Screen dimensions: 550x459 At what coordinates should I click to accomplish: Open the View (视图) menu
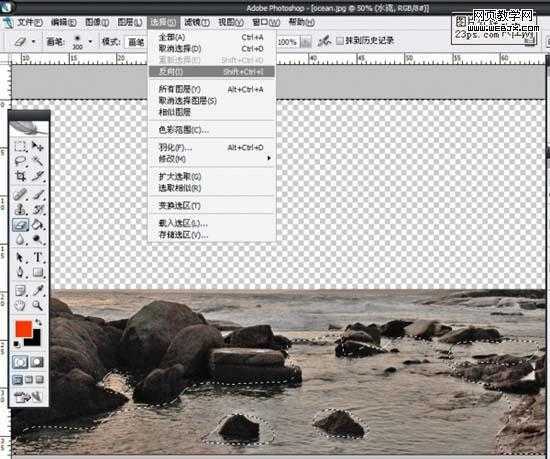(x=231, y=23)
